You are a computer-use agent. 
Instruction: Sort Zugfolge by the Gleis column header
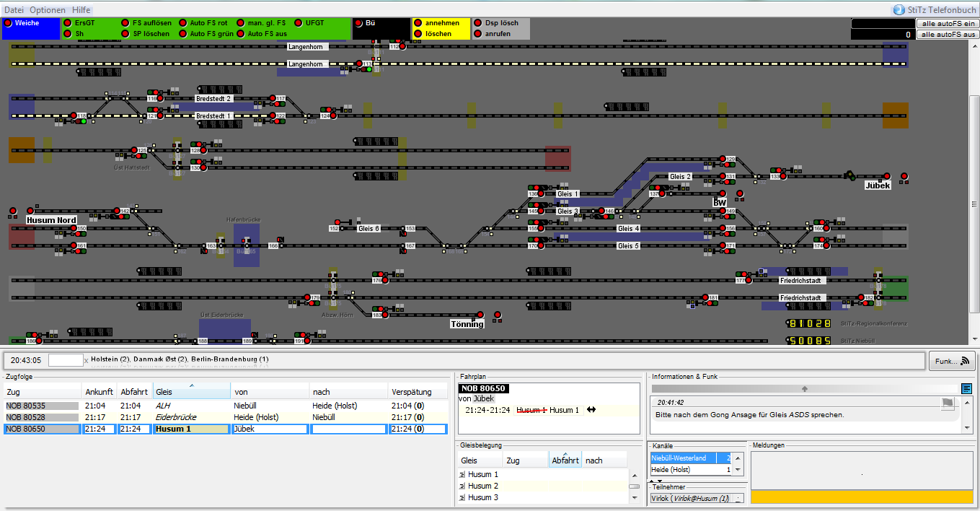coord(191,392)
